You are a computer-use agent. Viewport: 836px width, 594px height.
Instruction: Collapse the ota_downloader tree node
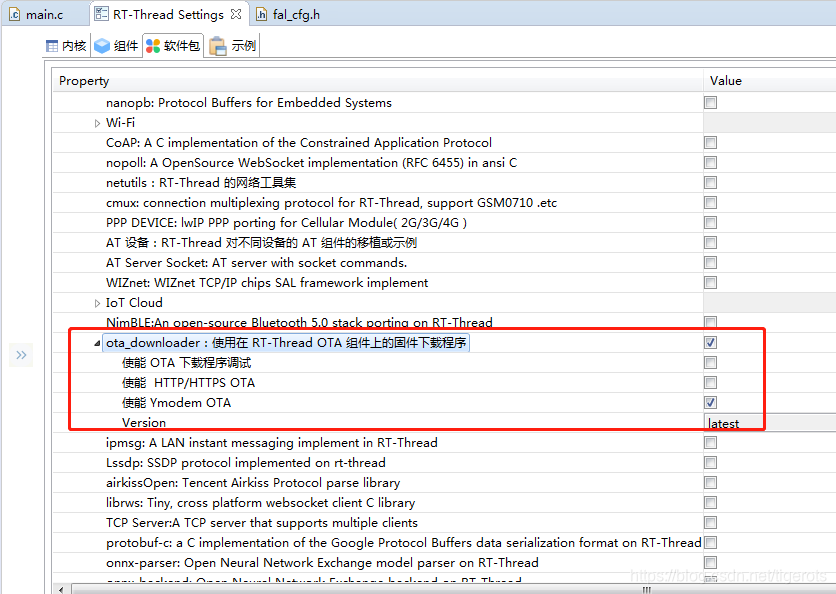[97, 343]
